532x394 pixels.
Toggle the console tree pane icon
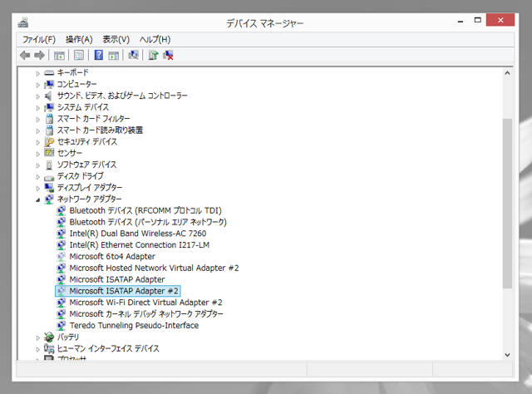click(x=59, y=55)
